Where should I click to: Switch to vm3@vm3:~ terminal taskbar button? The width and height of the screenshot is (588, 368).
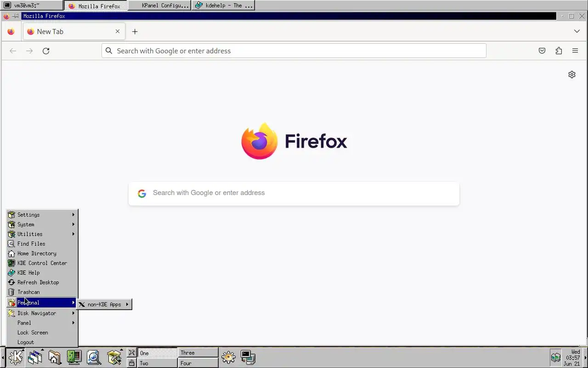pyautogui.click(x=32, y=6)
